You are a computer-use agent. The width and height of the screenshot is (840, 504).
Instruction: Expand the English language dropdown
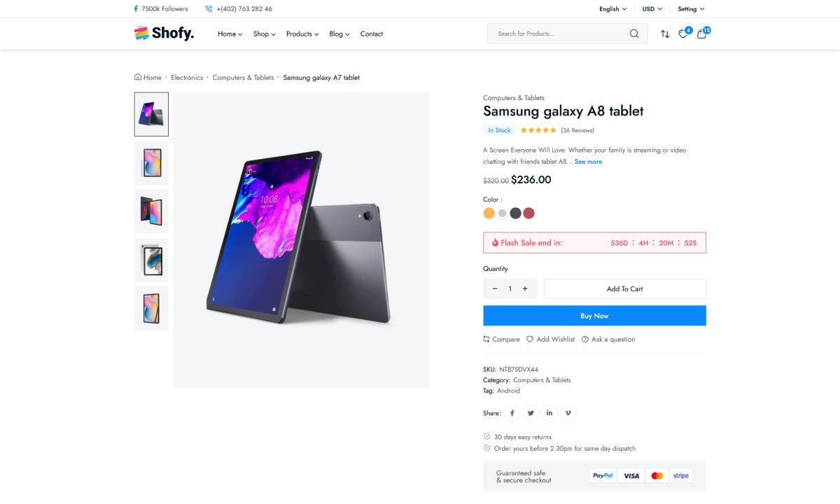[x=612, y=9]
